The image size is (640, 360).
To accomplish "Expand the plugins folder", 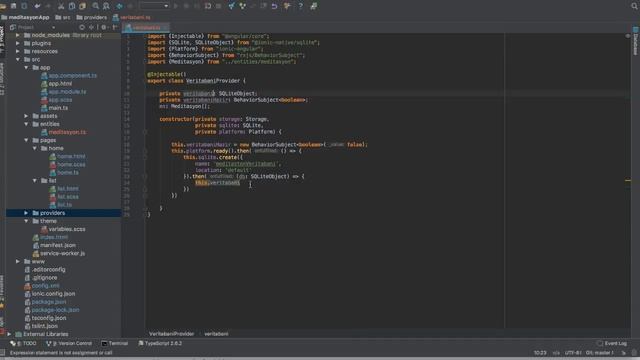I will [x=18, y=43].
